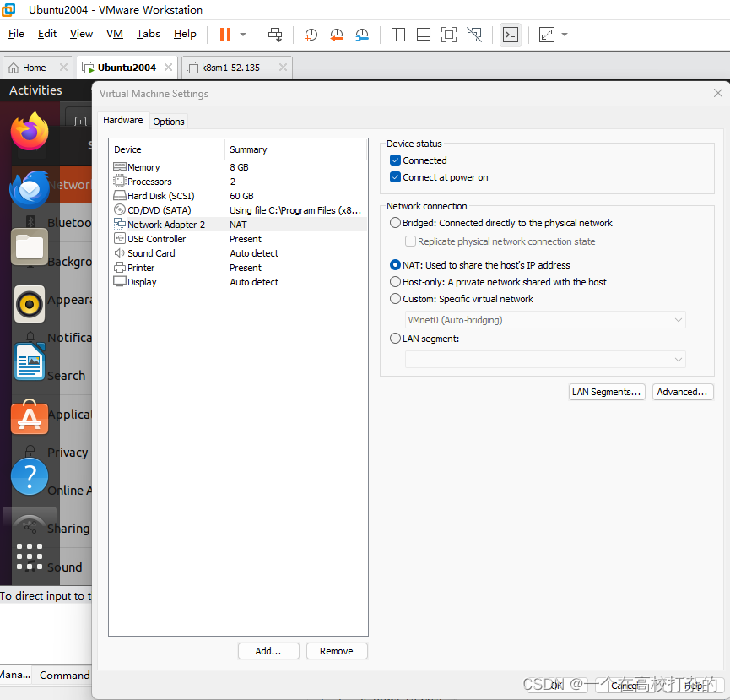Image resolution: width=730 pixels, height=700 pixels.
Task: Select Network Adapter 2 row
Action: click(x=240, y=225)
